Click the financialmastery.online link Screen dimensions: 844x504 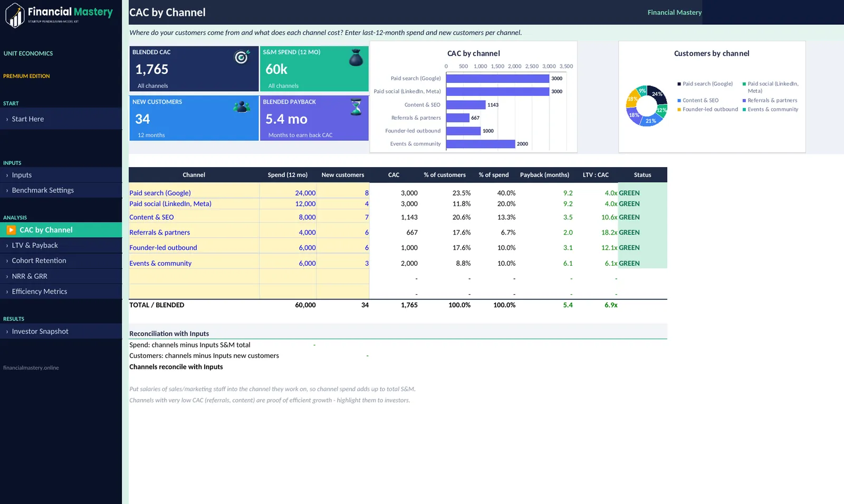31,368
